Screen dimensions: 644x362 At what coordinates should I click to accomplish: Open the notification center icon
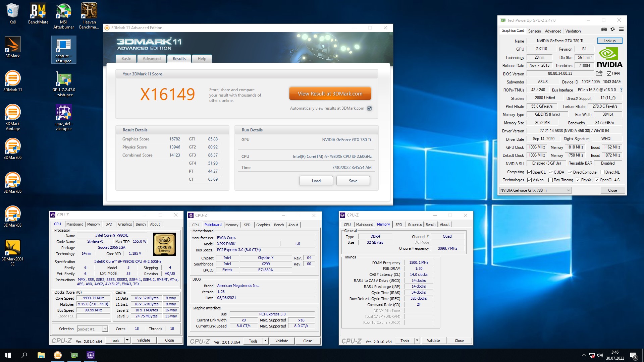tap(633, 356)
